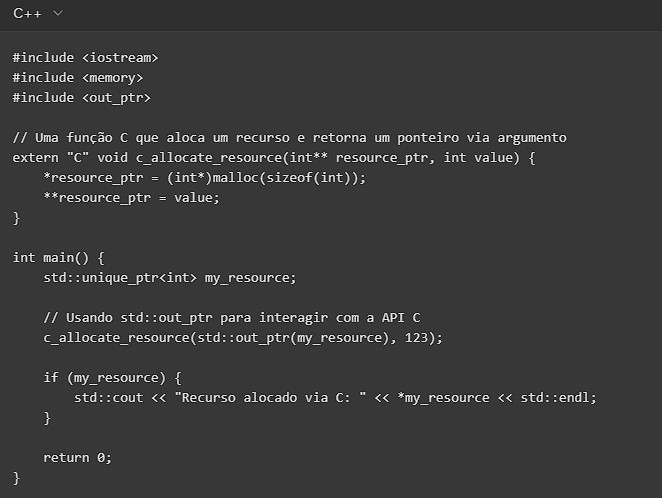Viewport: 662px width, 498px height.
Task: Open the C++ language dropdown chevron
Action: pos(57,13)
